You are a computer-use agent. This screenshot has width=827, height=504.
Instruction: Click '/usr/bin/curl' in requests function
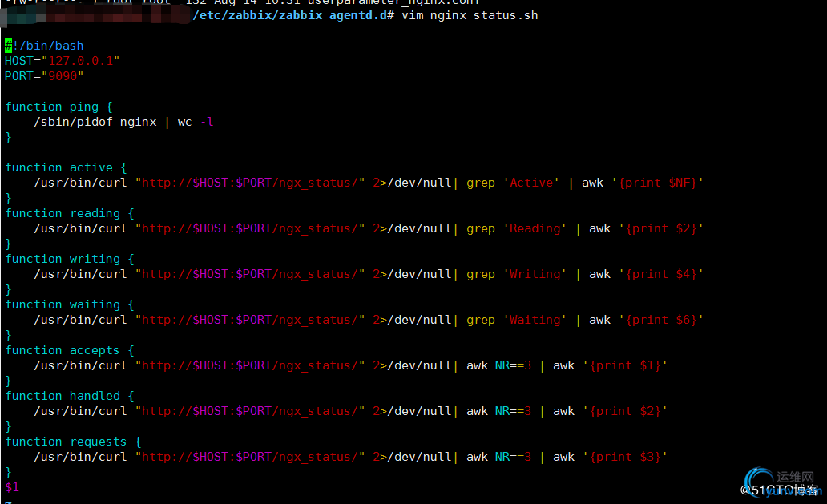[81, 457]
